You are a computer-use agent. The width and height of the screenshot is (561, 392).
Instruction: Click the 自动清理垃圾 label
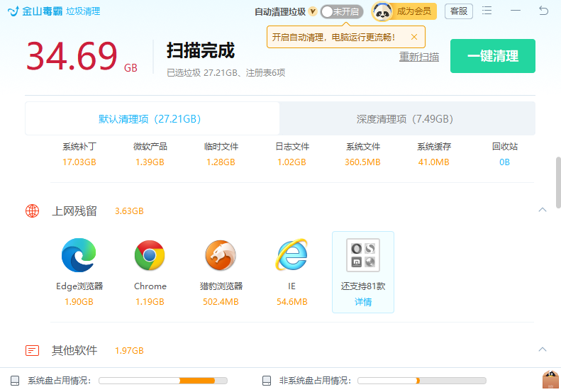coord(279,12)
